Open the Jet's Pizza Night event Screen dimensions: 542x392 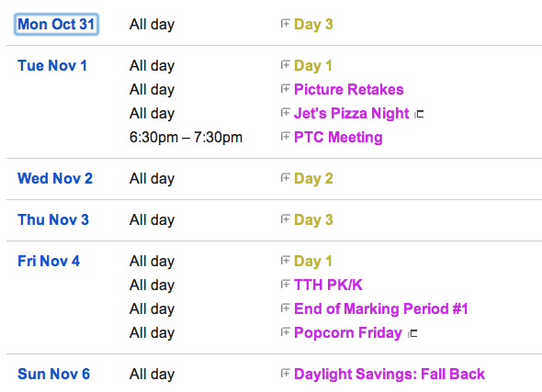point(351,113)
